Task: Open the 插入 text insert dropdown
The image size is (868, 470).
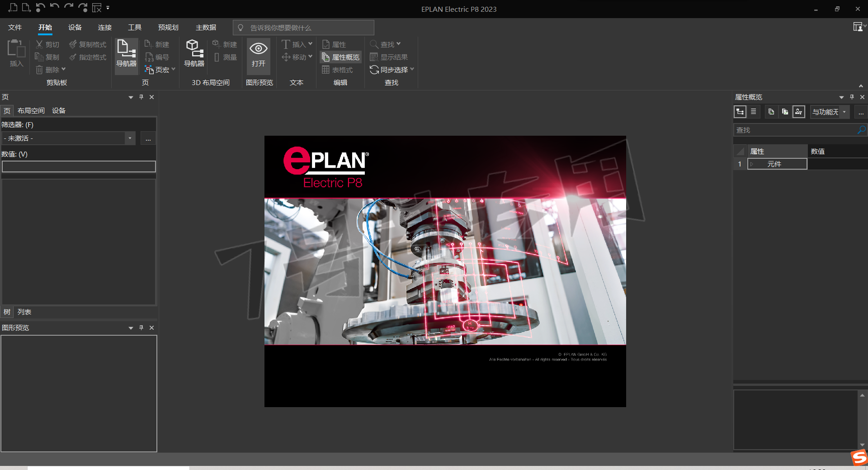Action: click(x=310, y=44)
